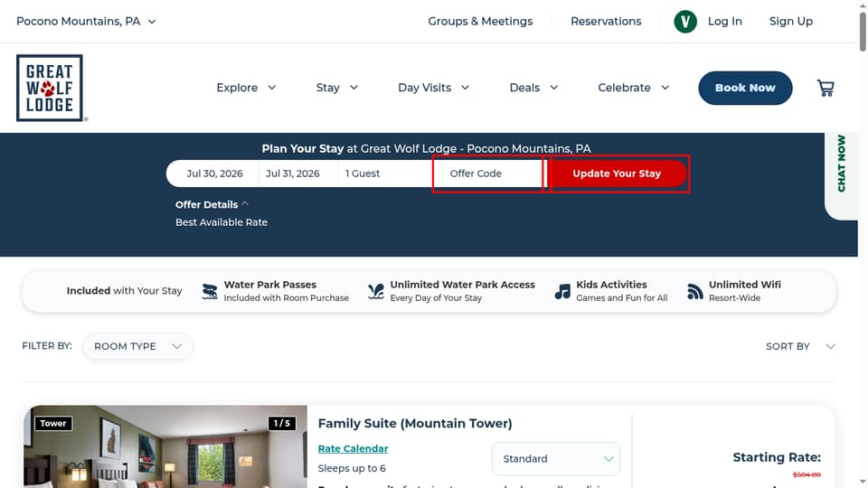868x488 pixels.
Task: Expand the Celebrate menu
Action: coord(634,88)
